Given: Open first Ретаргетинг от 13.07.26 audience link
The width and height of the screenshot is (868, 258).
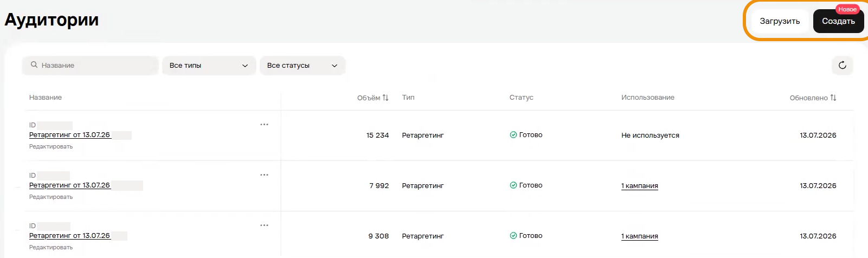Looking at the screenshot, I should coord(70,135).
